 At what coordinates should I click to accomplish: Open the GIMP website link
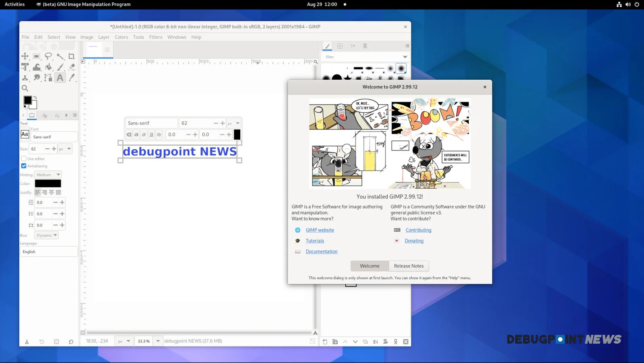click(320, 230)
